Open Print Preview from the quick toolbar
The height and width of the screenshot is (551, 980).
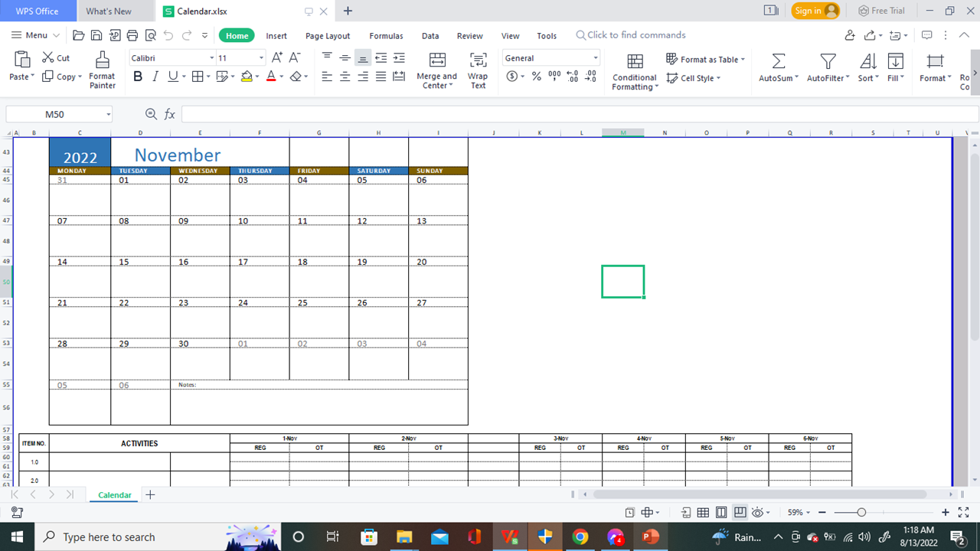point(150,35)
